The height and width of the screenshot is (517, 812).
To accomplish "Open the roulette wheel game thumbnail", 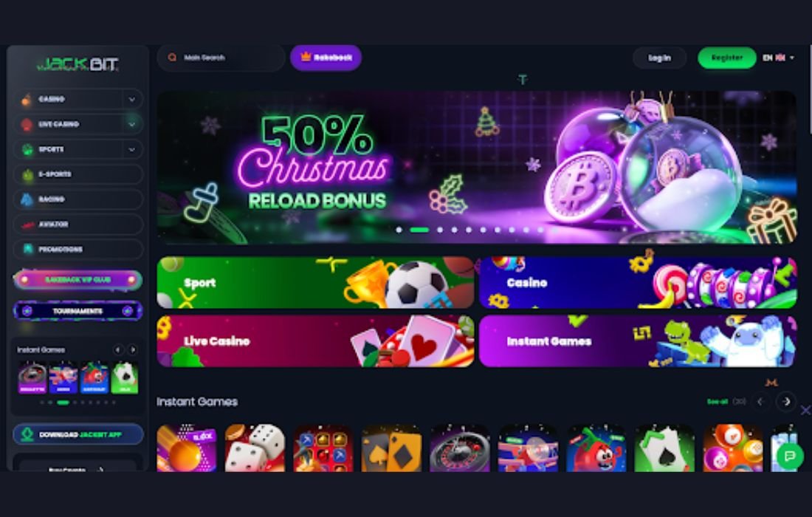I will 459,448.
